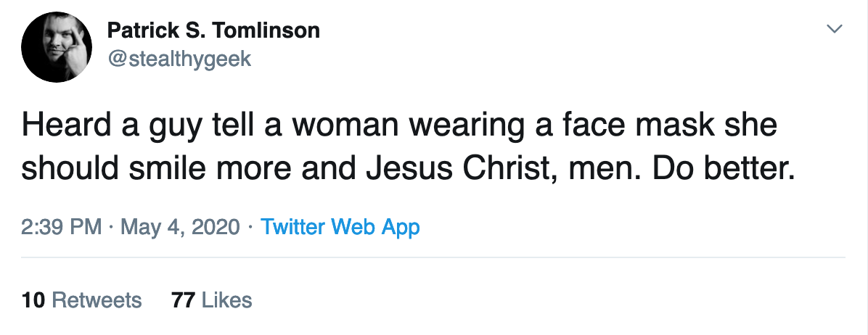View the 10 Retweets list
868x335 pixels.
coord(81,299)
